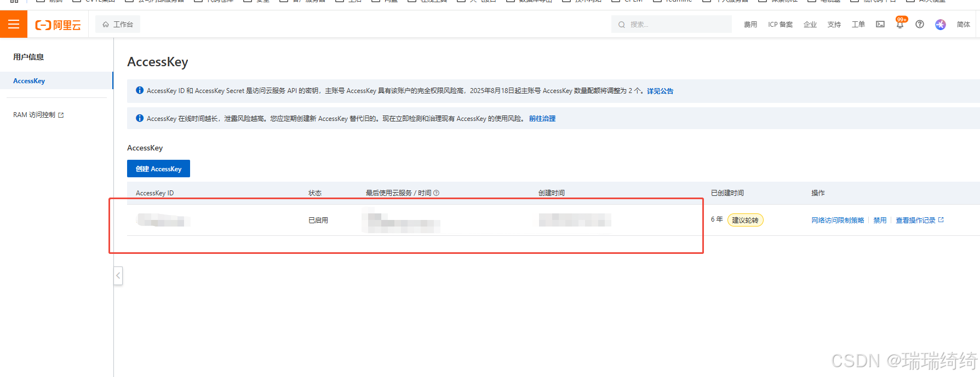
Task: Click the 状态 column header
Action: click(315, 193)
